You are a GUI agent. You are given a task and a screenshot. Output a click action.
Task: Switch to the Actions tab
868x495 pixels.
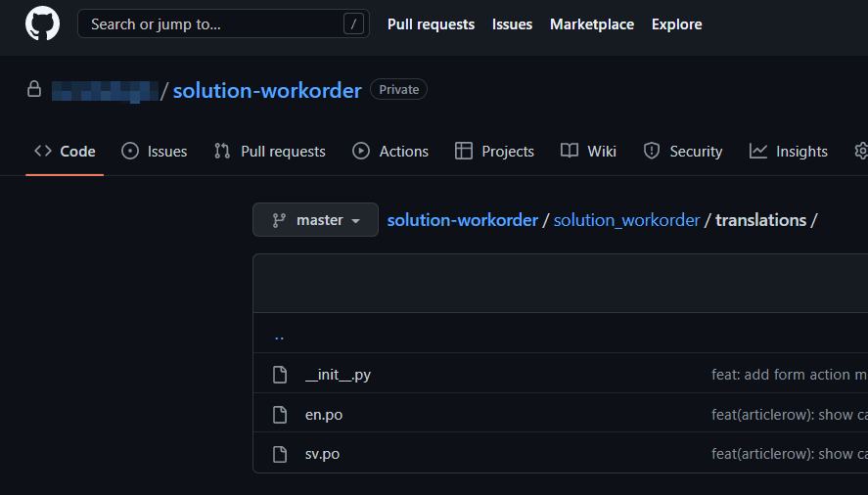click(390, 152)
